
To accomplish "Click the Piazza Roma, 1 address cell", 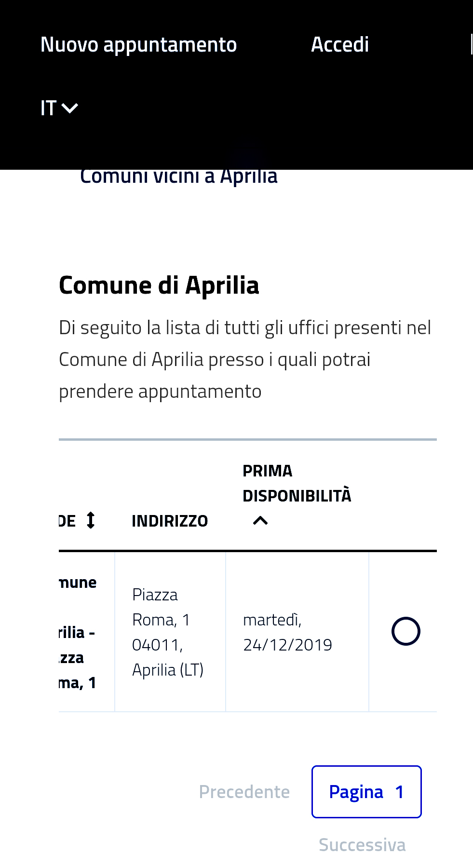I will pos(161,607).
